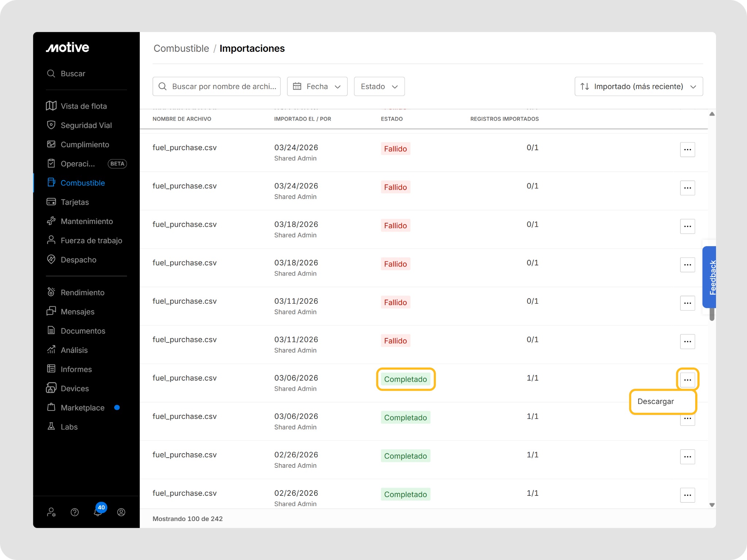
Task: Choose Descargar from the options menu
Action: click(x=663, y=401)
